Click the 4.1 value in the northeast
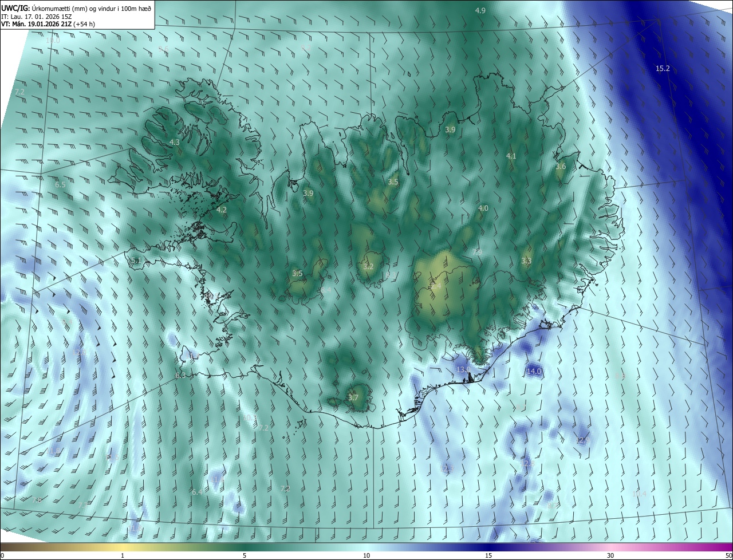Screen dimensions: 733x560 [x=511, y=156]
